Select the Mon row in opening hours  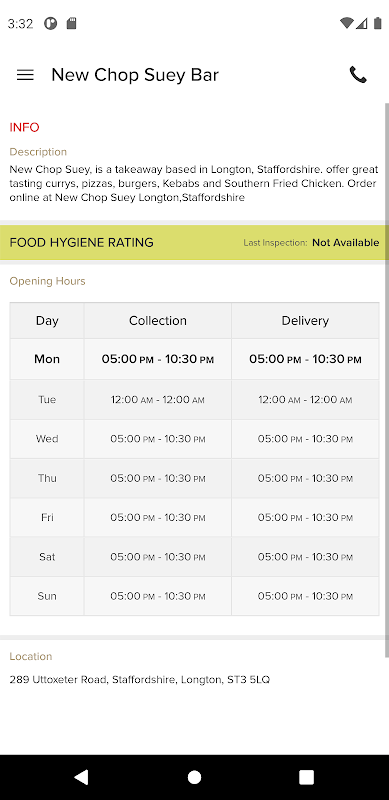(x=194, y=359)
